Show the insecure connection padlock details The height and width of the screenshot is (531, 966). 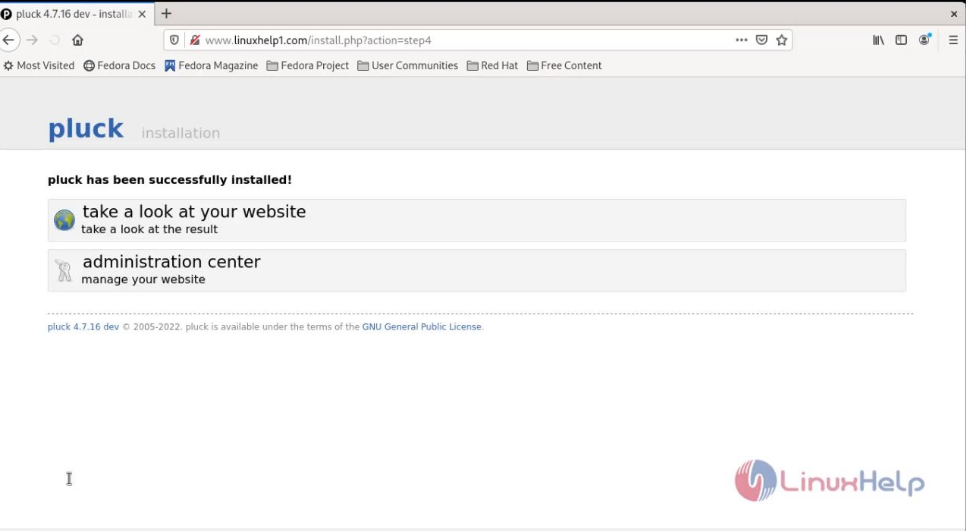tap(195, 40)
